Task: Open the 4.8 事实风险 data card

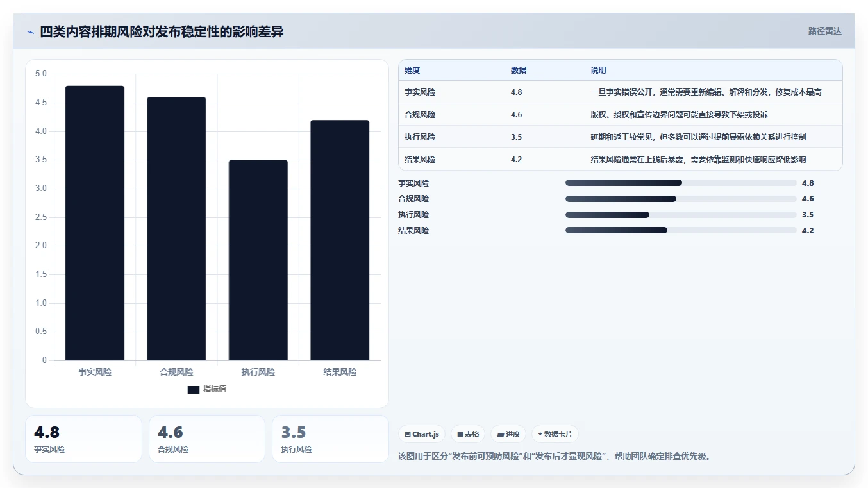Action: coord(83,439)
